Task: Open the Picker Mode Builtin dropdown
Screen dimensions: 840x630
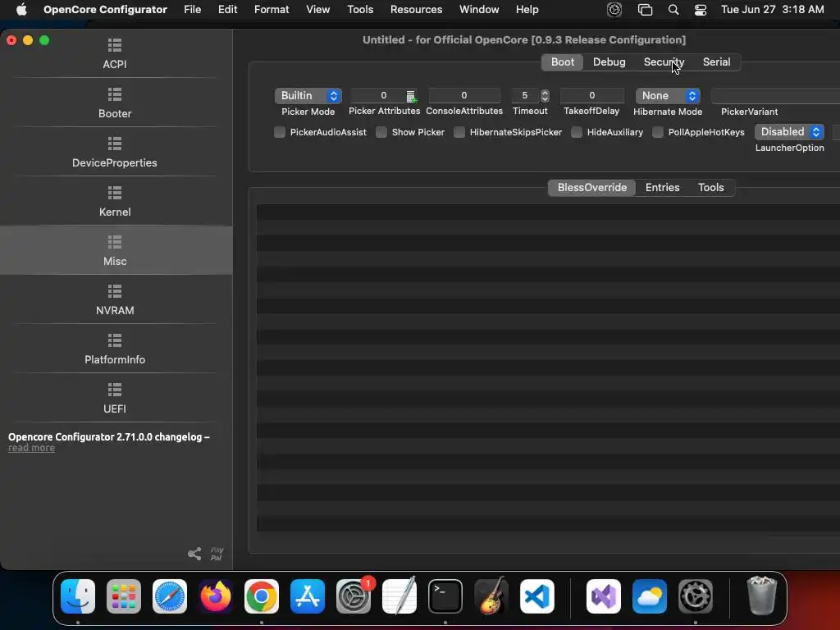Action: point(308,95)
